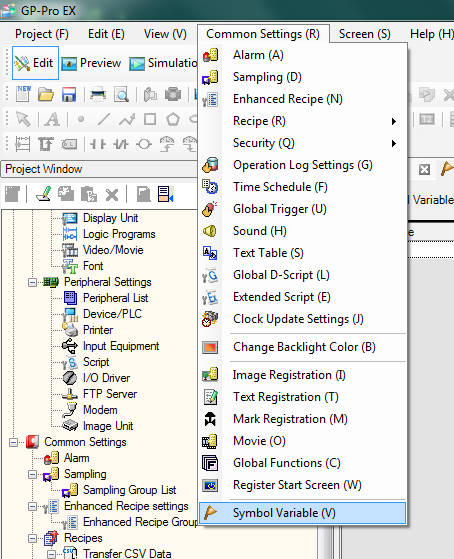Click the output coil ladder icon

pos(144,144)
